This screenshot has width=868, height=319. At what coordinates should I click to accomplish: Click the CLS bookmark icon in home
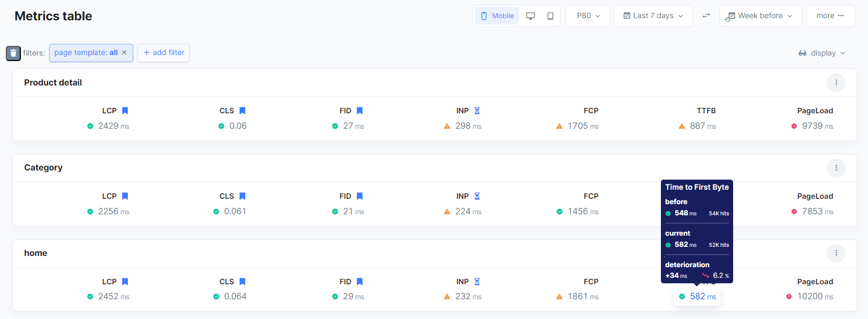pos(242,282)
